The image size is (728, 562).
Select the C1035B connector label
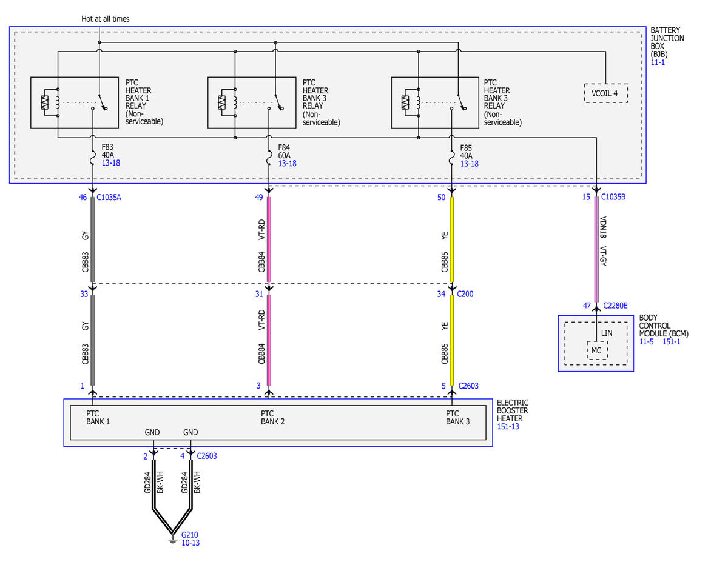(x=613, y=197)
